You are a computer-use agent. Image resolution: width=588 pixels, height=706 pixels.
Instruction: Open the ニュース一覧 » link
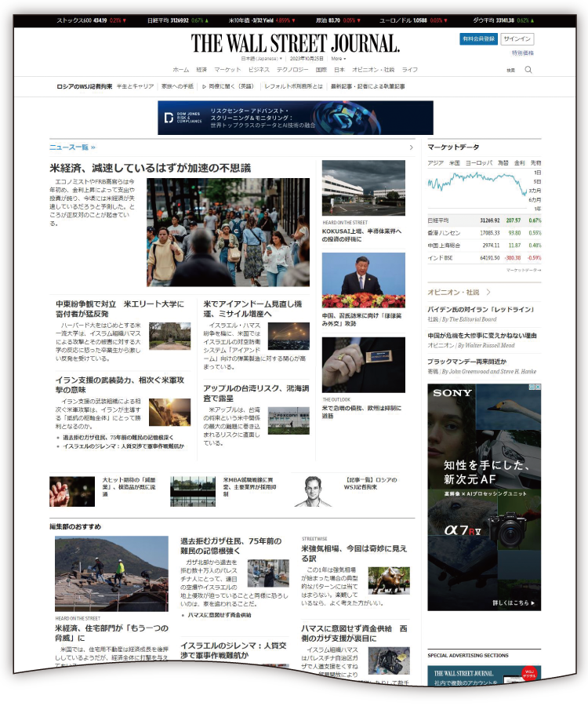72,147
